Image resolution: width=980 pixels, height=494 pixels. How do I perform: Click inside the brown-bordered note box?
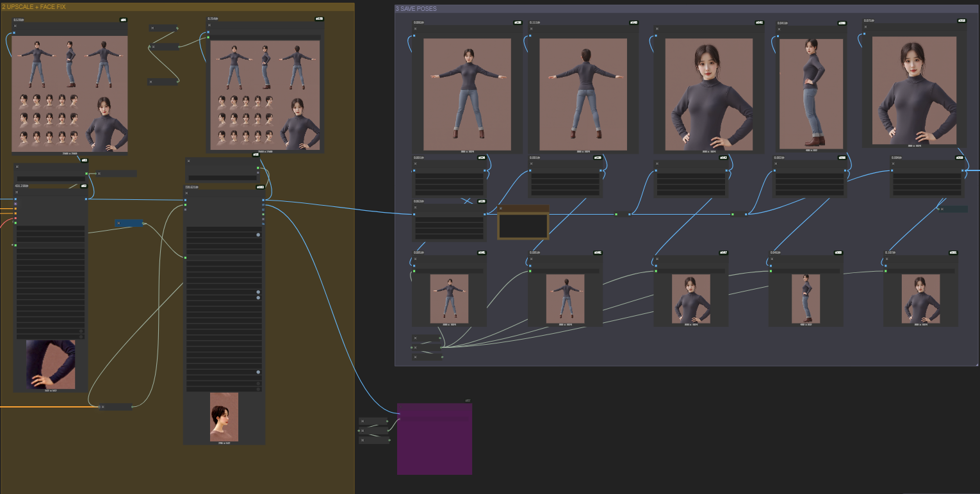pyautogui.click(x=523, y=226)
